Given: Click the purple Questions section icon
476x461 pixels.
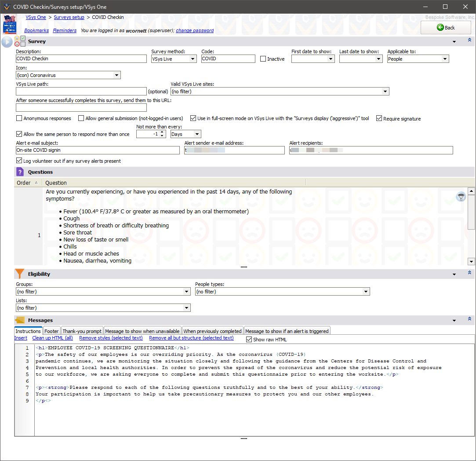Looking at the screenshot, I should point(20,172).
